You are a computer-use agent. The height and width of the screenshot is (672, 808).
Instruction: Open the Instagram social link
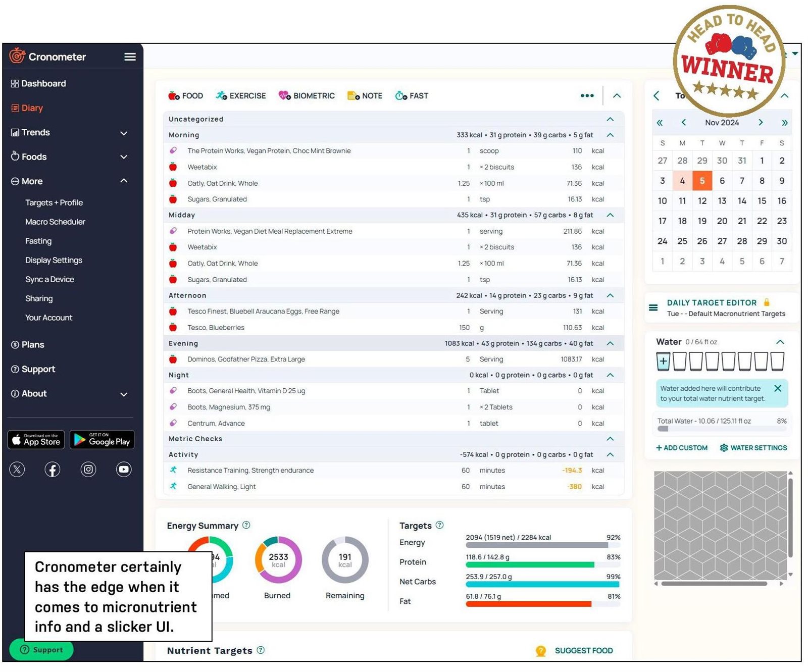pos(88,470)
